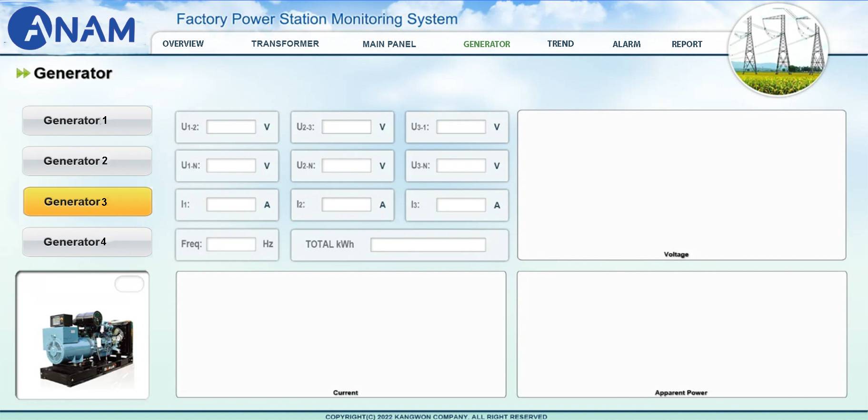
Task: View the ALARM tab
Action: (626, 44)
